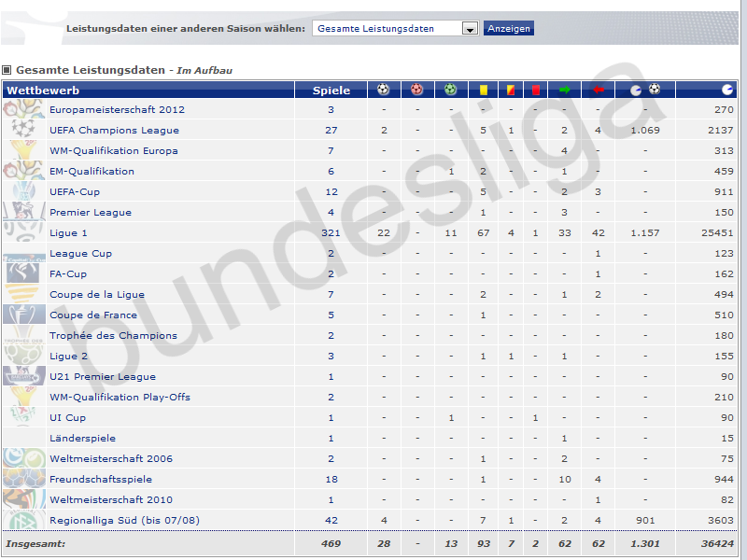Click the Ligue 2 logo icon
The image size is (747, 560).
point(24,356)
